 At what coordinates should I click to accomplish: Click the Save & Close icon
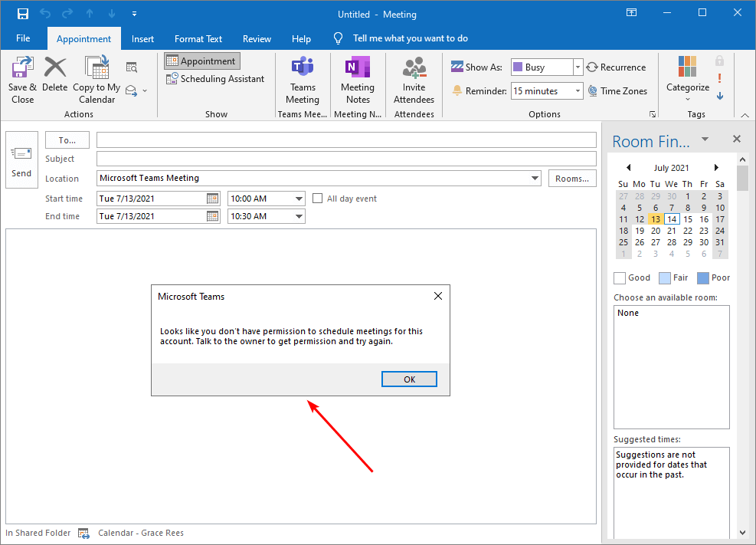[23, 67]
